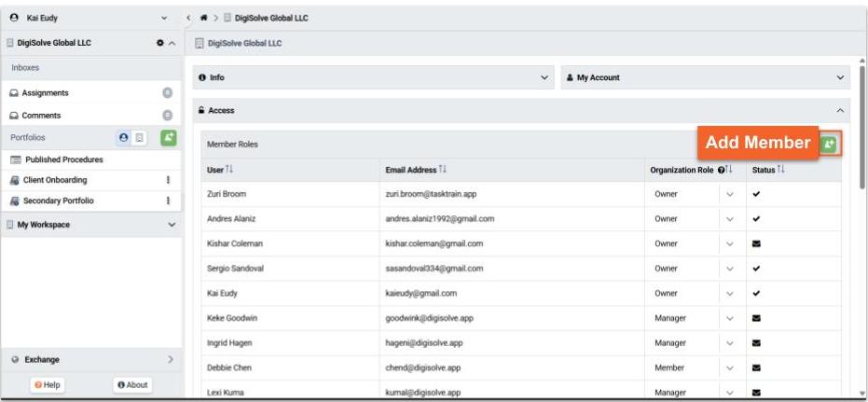This screenshot has height=402, width=868.
Task: Sort table by Status column arrows
Action: 780,170
